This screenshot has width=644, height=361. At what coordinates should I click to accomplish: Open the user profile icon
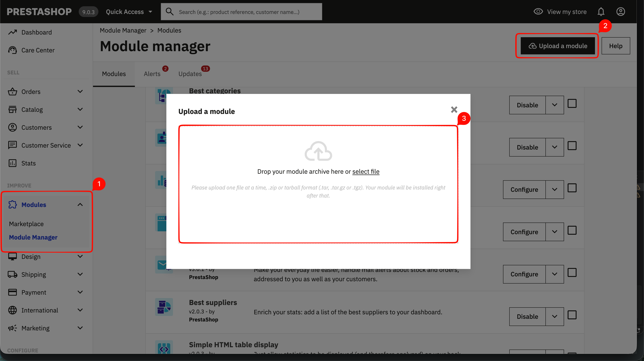point(621,12)
